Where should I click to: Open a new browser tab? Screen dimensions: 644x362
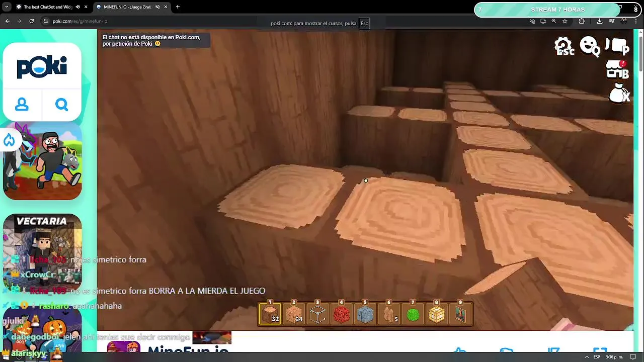pyautogui.click(x=178, y=7)
